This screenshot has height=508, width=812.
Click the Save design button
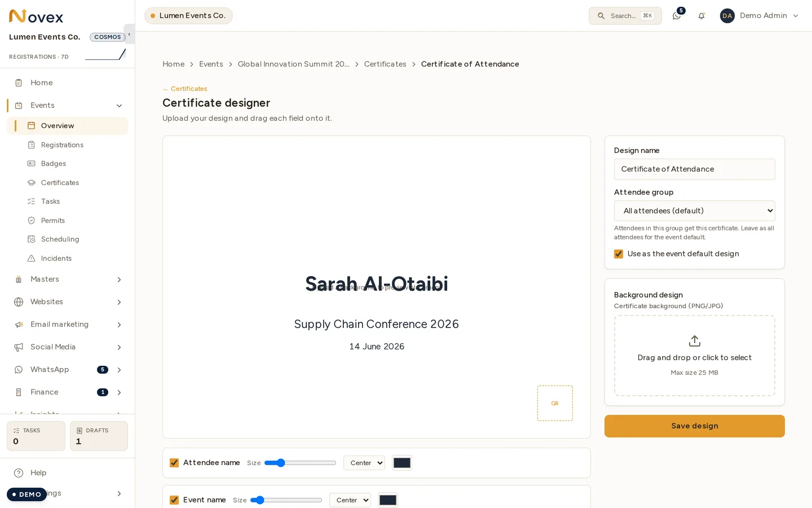[x=695, y=426]
